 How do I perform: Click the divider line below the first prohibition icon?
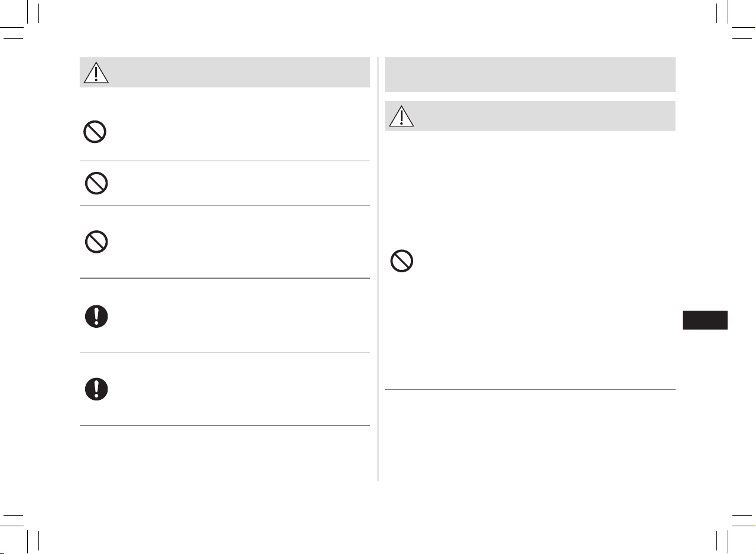(225, 161)
